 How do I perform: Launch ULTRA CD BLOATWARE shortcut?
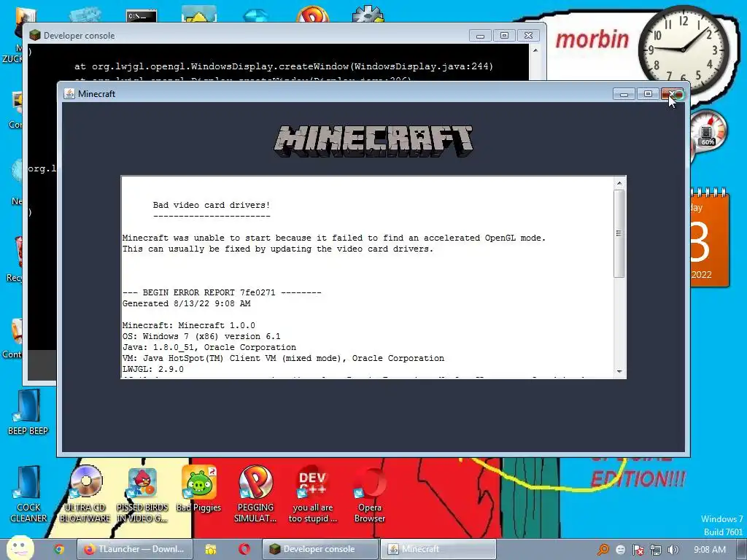tap(85, 494)
